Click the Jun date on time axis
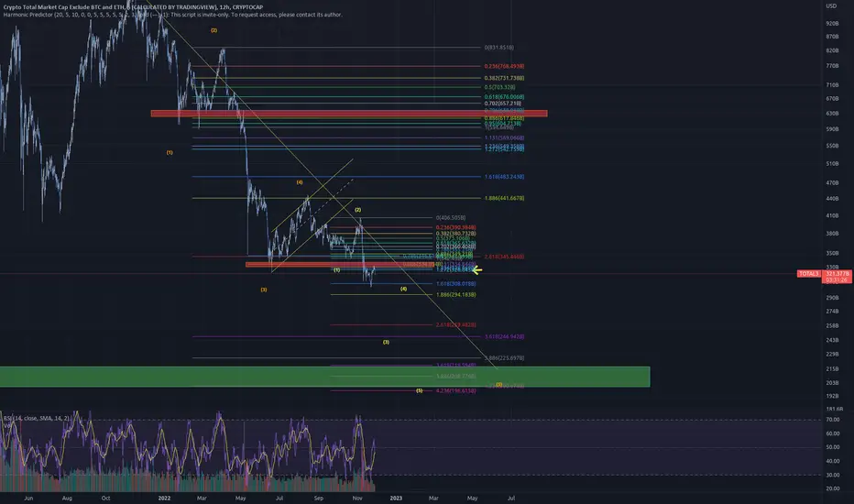Screen dimensions: 854x504 point(28,498)
